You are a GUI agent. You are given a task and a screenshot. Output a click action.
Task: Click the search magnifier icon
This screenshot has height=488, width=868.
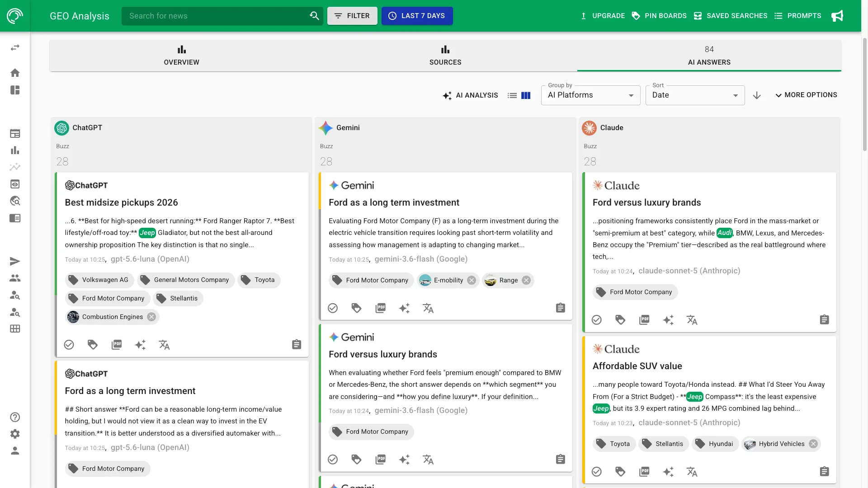[x=314, y=16]
